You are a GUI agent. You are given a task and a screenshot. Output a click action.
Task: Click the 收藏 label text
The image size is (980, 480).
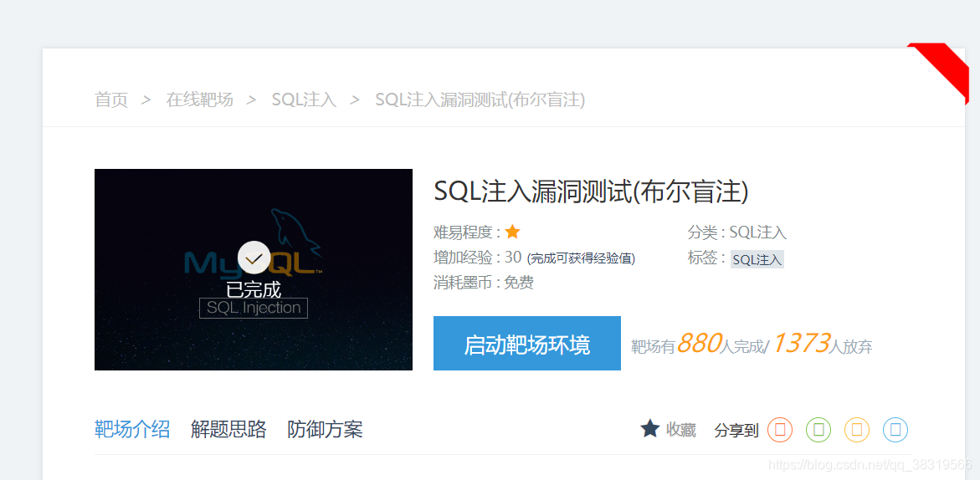tap(680, 430)
